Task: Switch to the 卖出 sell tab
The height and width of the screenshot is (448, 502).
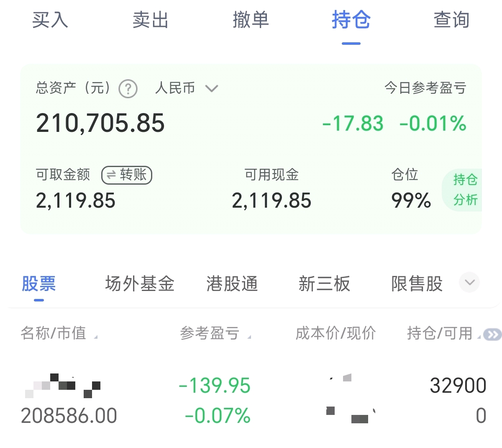Action: tap(150, 20)
